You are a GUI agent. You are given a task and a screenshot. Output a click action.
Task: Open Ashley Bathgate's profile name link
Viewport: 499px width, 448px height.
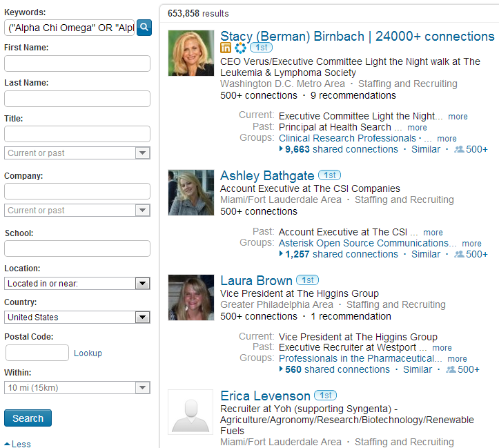click(x=267, y=175)
